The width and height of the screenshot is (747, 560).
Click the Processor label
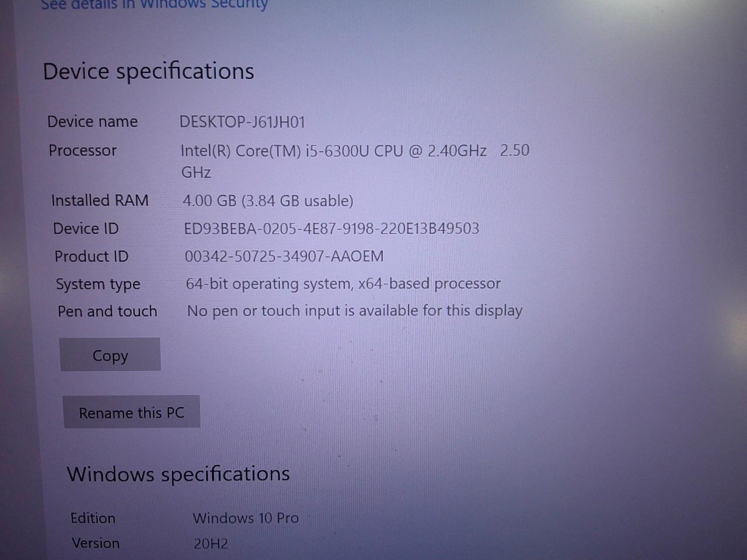point(82,150)
